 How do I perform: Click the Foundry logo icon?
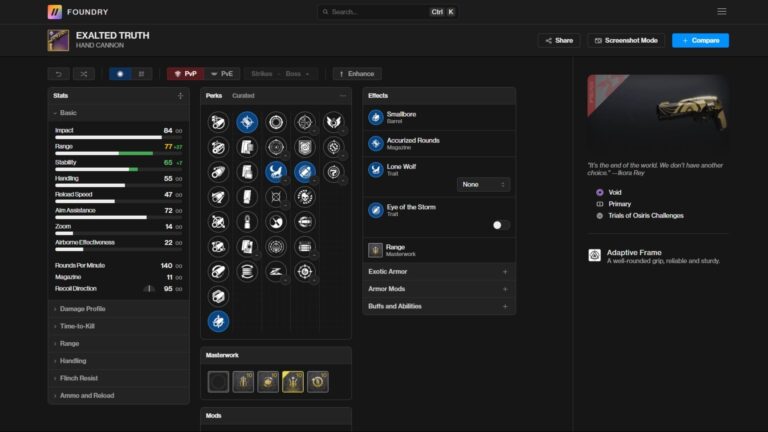(54, 12)
